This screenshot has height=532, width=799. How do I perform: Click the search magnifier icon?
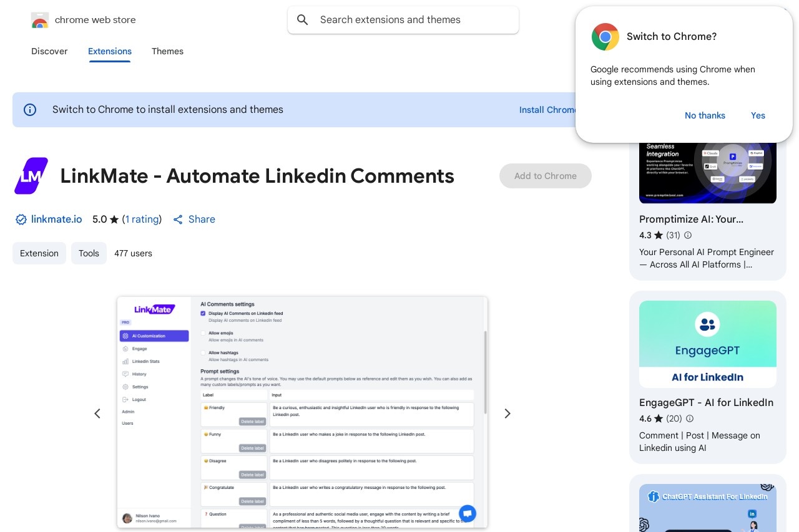(x=303, y=20)
